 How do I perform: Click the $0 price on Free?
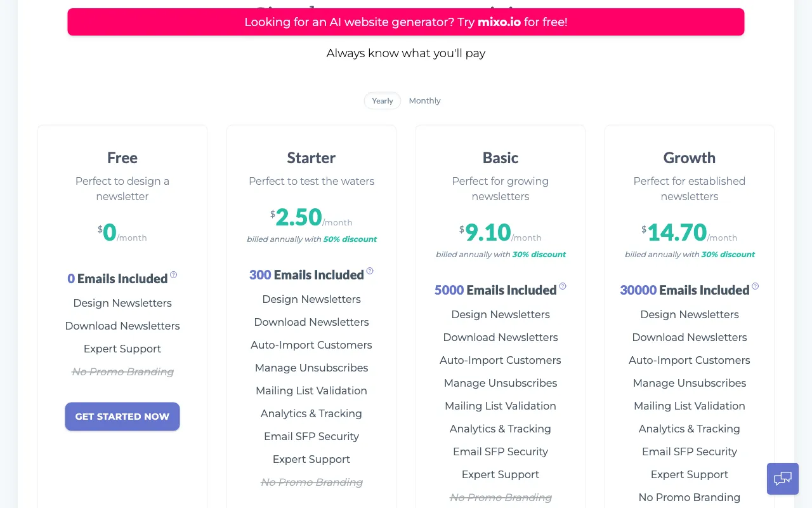(x=107, y=232)
